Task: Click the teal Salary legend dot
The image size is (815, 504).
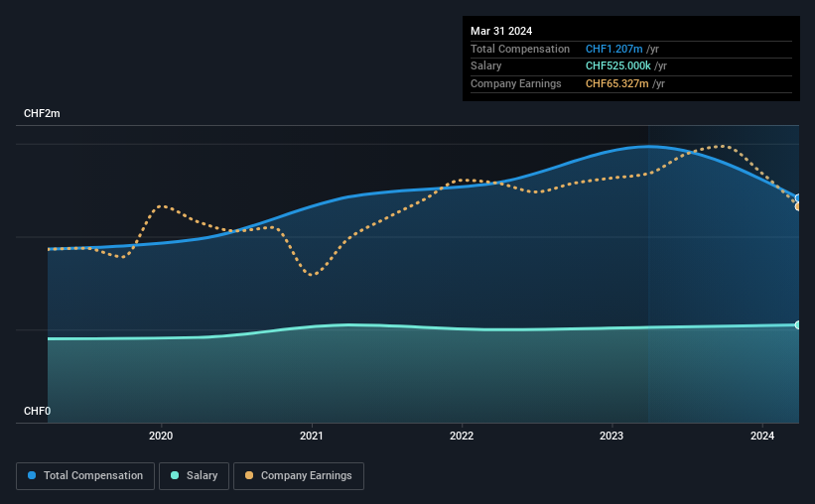Action: pyautogui.click(x=175, y=475)
